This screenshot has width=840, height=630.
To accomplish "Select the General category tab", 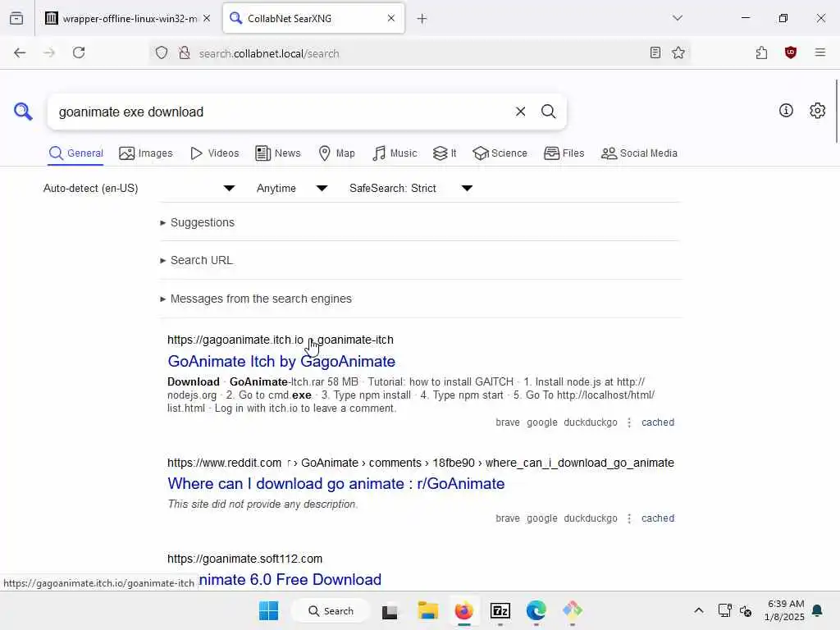I will pyautogui.click(x=76, y=153).
